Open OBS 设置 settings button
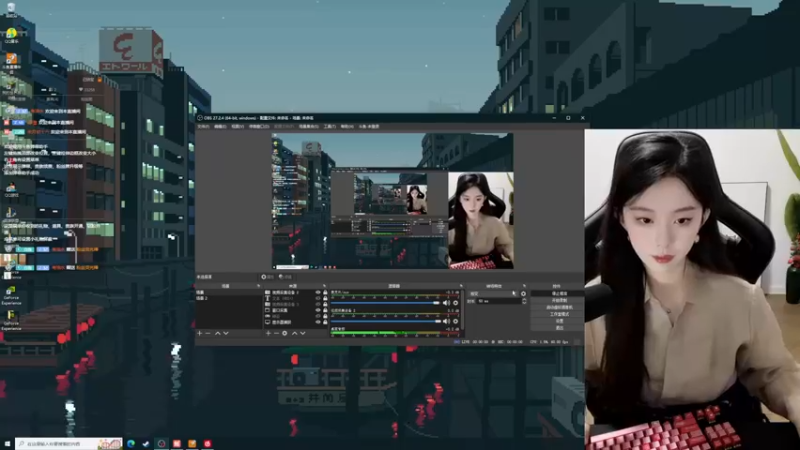Screen dimensions: 800x450 coord(557,321)
